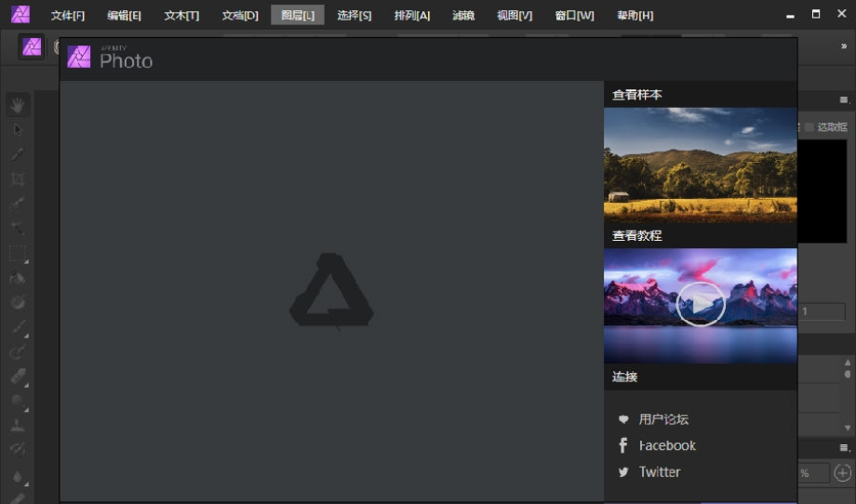Select the Paint Mixer Brush tool
856x504 pixels.
tap(18, 352)
